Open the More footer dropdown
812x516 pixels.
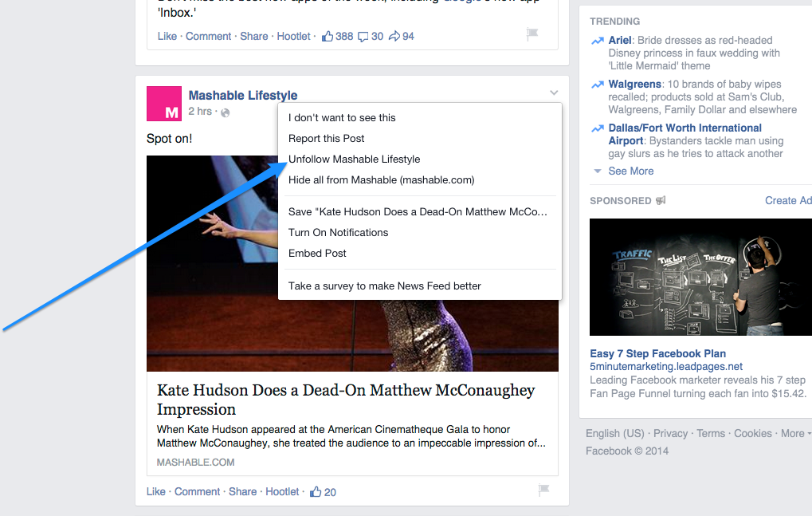795,434
